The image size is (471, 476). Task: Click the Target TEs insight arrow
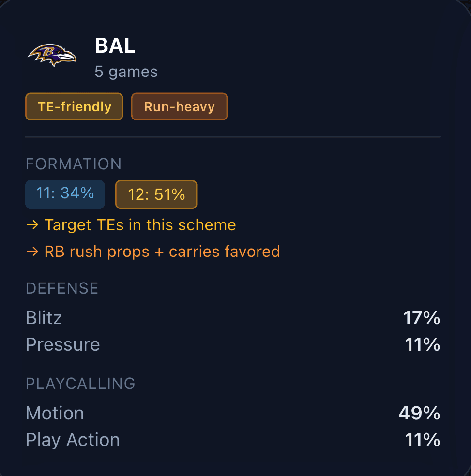click(32, 224)
